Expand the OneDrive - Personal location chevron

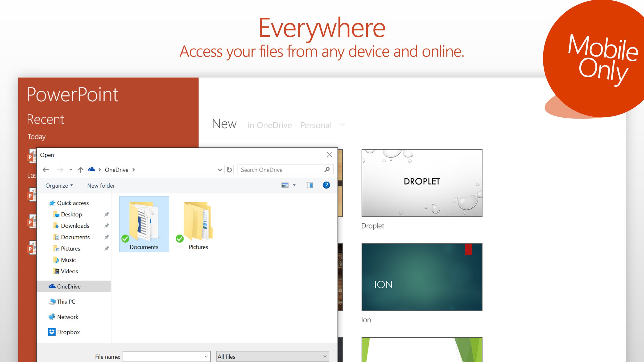point(342,124)
